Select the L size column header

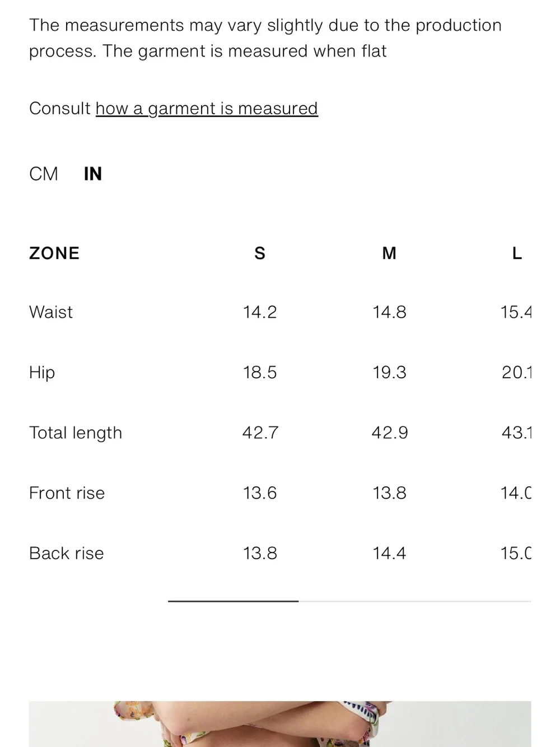[517, 253]
